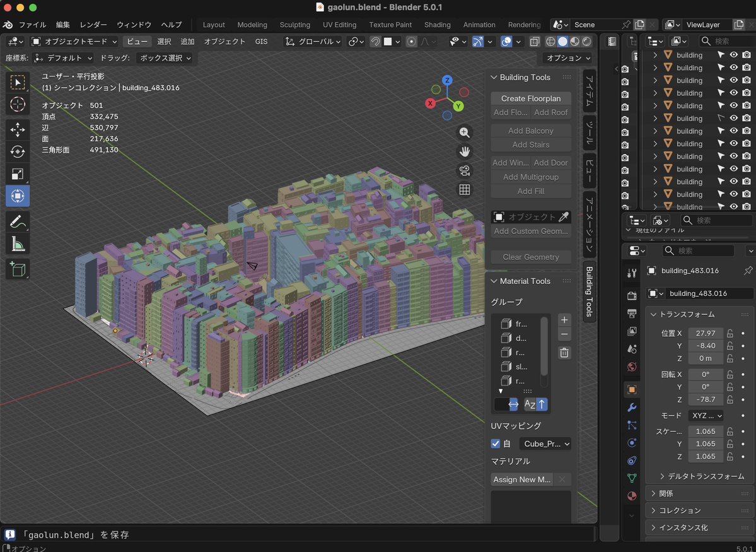Select the Measure tool in the left toolbar

point(17,244)
